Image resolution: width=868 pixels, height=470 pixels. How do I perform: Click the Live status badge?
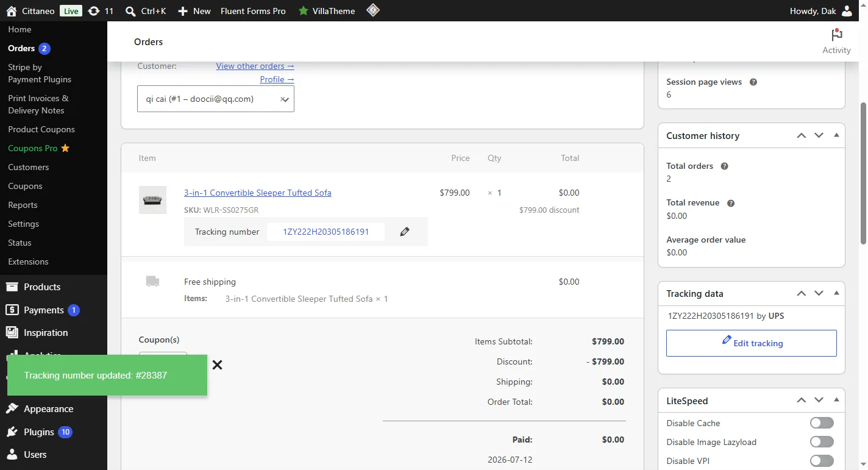pos(71,11)
